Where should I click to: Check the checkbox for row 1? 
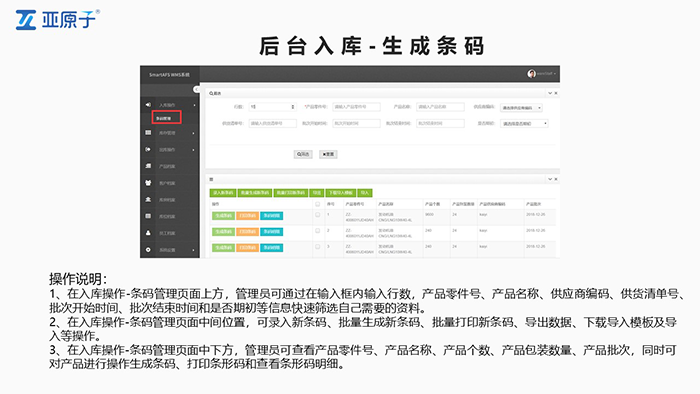pos(318,215)
